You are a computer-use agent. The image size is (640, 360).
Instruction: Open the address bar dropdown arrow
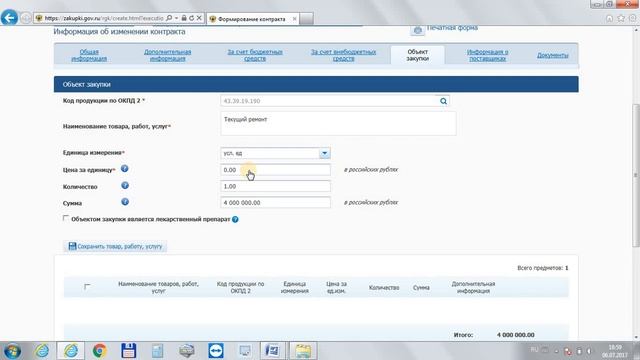[x=176, y=18]
